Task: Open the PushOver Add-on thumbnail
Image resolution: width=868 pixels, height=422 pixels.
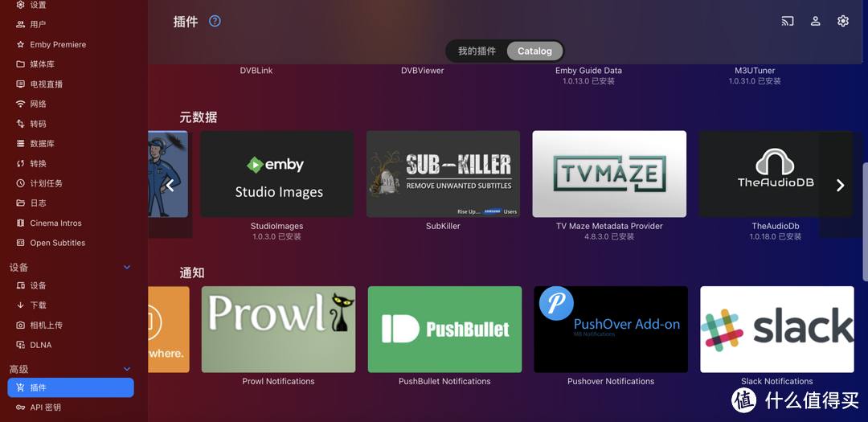Action: click(611, 330)
